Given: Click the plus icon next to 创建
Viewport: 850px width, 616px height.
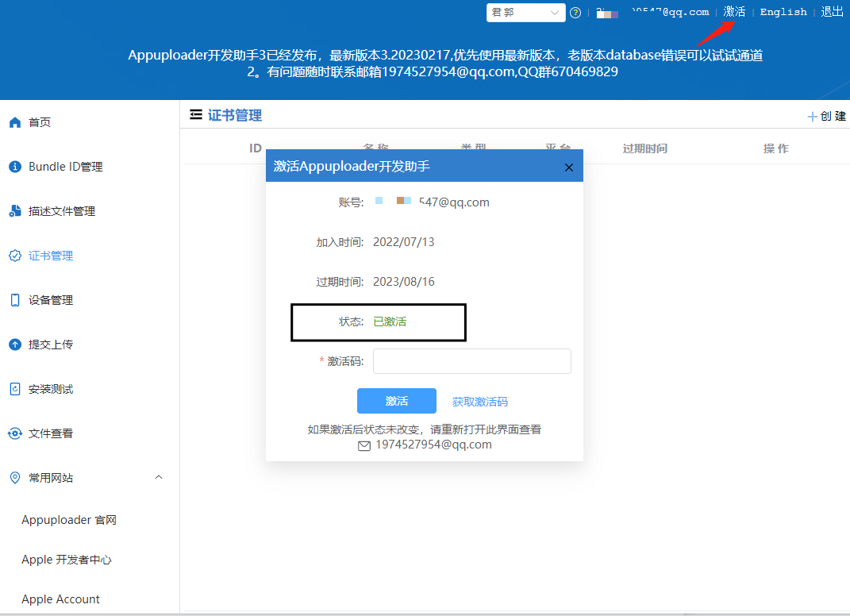Looking at the screenshot, I should (812, 117).
